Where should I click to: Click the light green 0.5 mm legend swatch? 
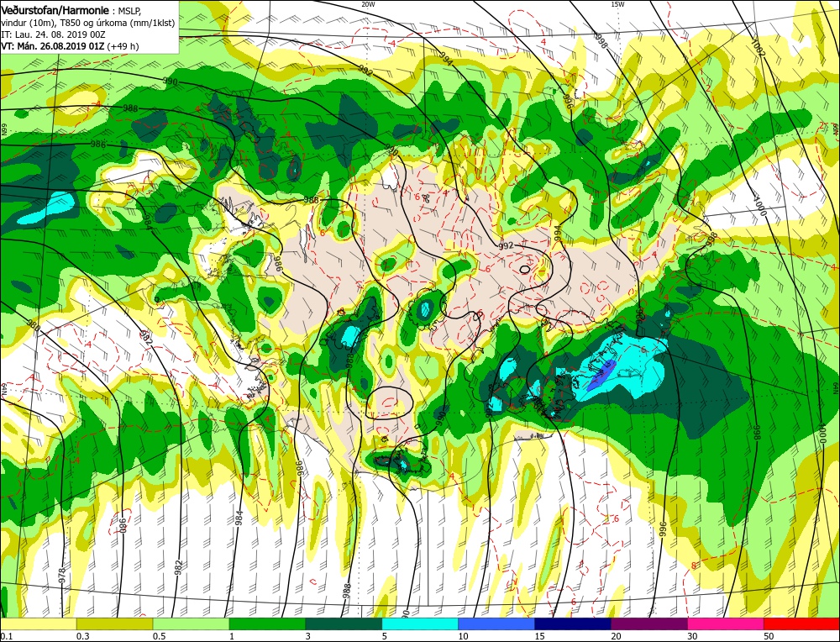(x=192, y=624)
